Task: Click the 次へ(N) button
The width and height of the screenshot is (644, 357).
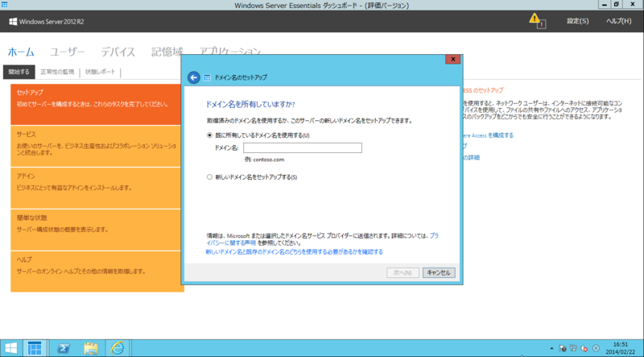Action: pos(402,272)
